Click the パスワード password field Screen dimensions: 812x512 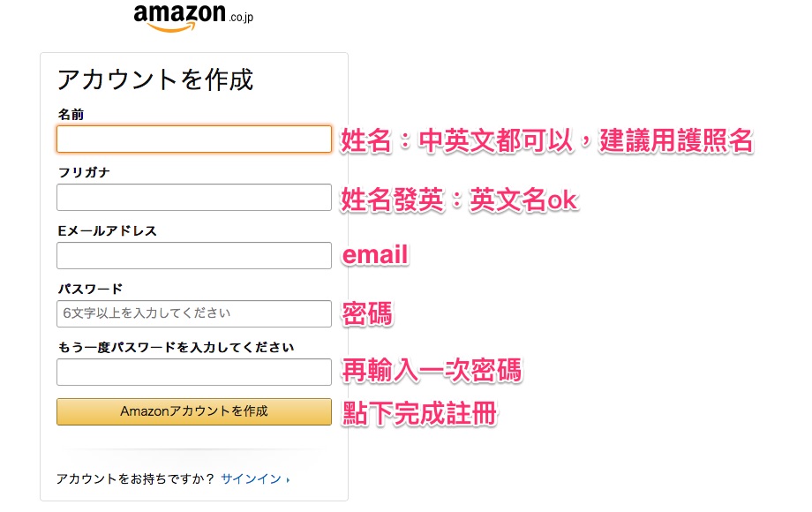point(194,313)
